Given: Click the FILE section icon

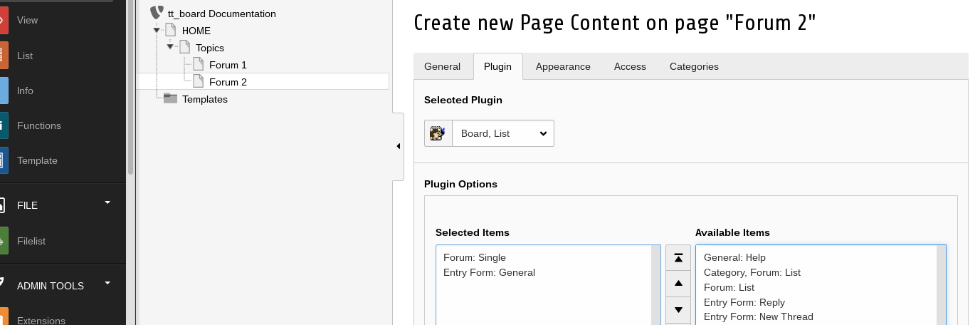Looking at the screenshot, I should click(x=3, y=205).
